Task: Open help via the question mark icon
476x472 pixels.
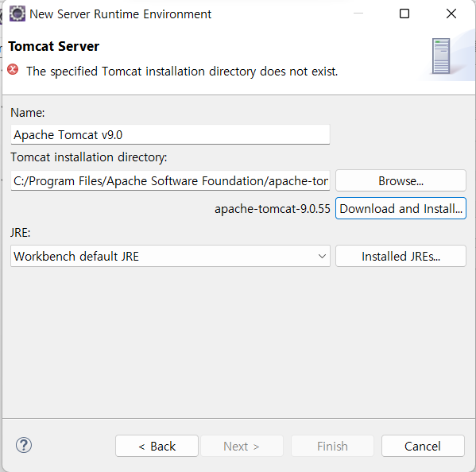Action: click(x=24, y=445)
